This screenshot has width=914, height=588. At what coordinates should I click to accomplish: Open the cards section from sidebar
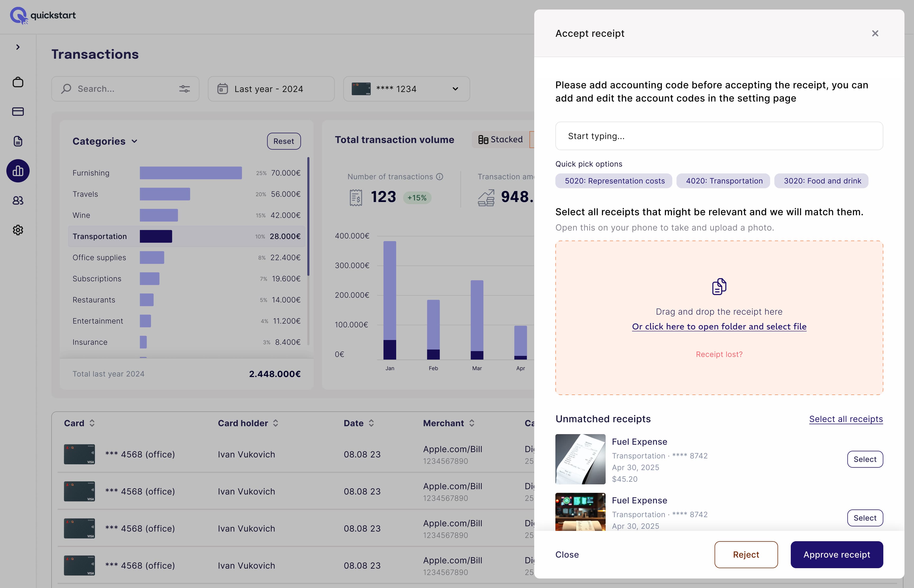[x=17, y=112]
